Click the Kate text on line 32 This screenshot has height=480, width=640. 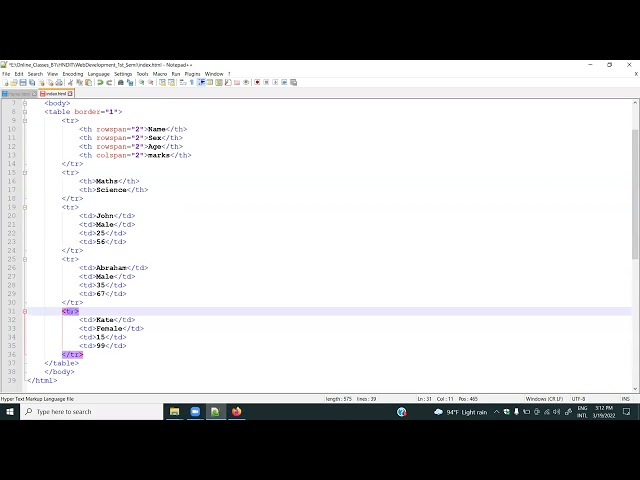(x=105, y=320)
